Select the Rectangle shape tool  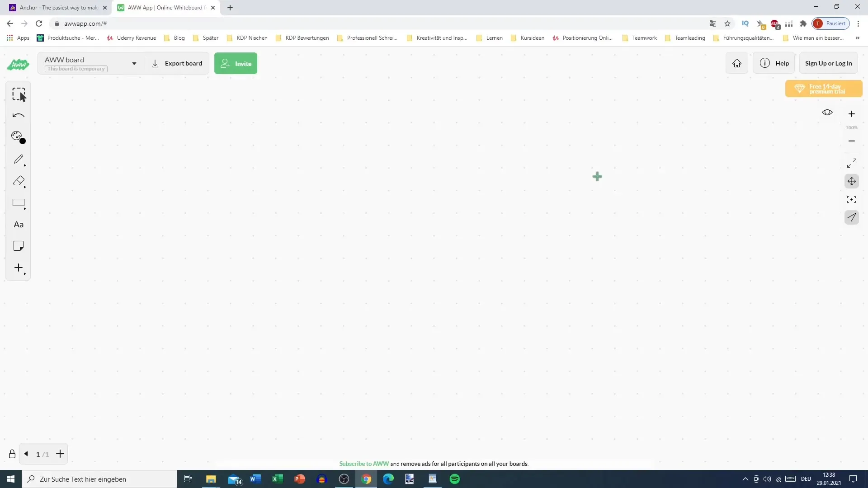tap(19, 203)
